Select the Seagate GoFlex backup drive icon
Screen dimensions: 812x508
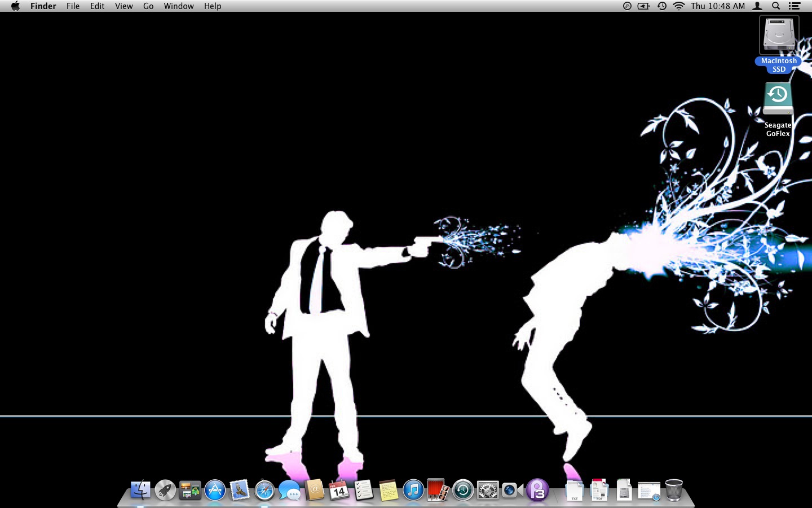pos(778,99)
